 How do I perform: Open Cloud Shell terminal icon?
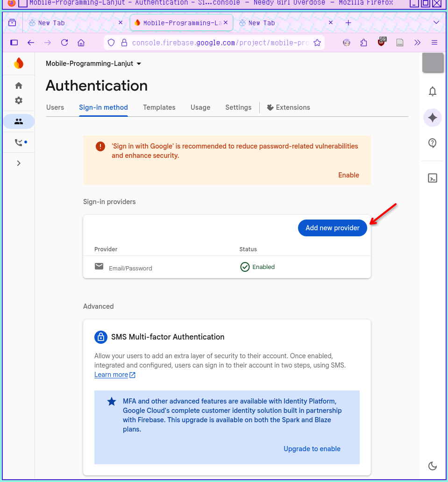point(433,178)
